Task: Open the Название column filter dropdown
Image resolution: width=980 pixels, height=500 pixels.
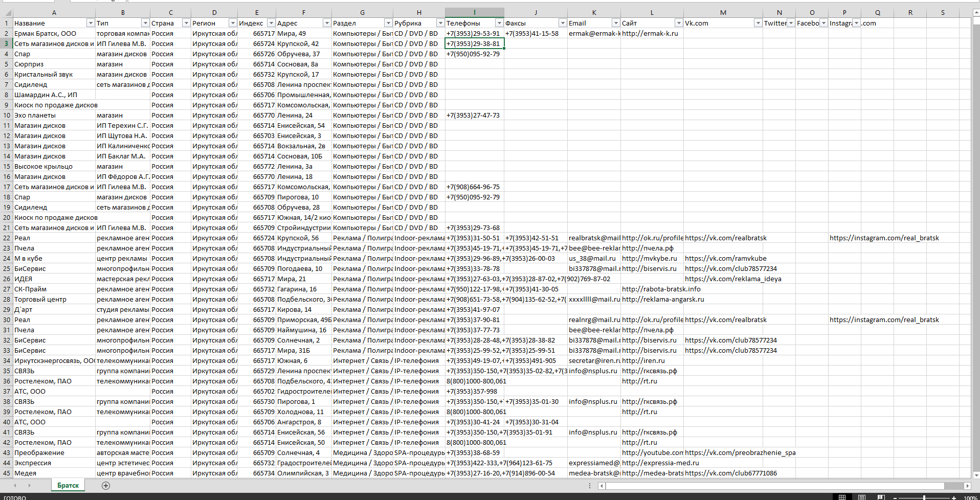Action: tap(91, 23)
